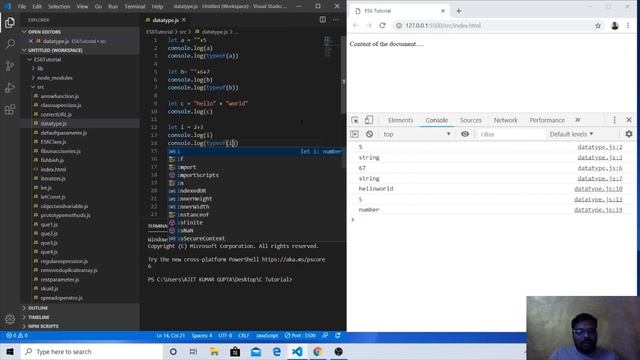Switch to Elements tab in DevTools
Image resolution: width=640 pixels, height=360 pixels.
400,120
